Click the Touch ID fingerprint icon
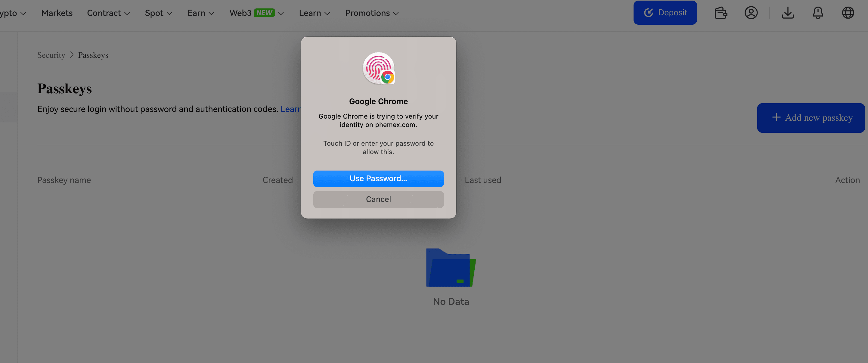Image resolution: width=868 pixels, height=363 pixels. tap(378, 68)
